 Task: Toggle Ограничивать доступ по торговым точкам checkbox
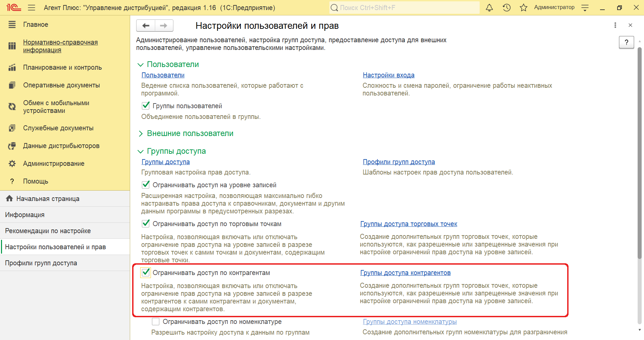pyautogui.click(x=146, y=223)
